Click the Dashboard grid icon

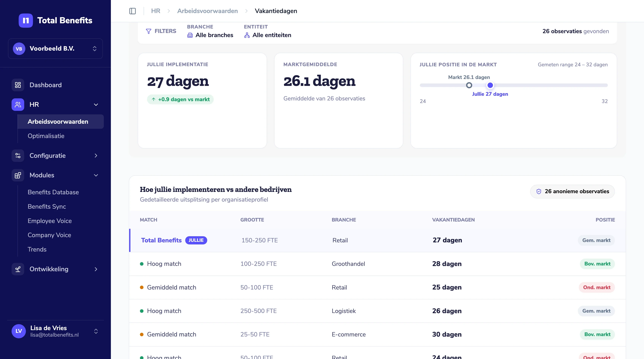(x=18, y=85)
